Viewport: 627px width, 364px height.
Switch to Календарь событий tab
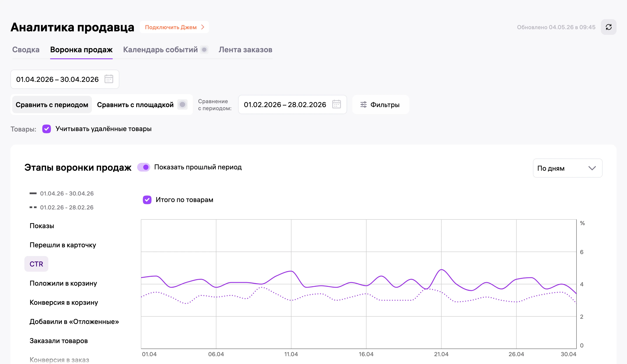160,50
